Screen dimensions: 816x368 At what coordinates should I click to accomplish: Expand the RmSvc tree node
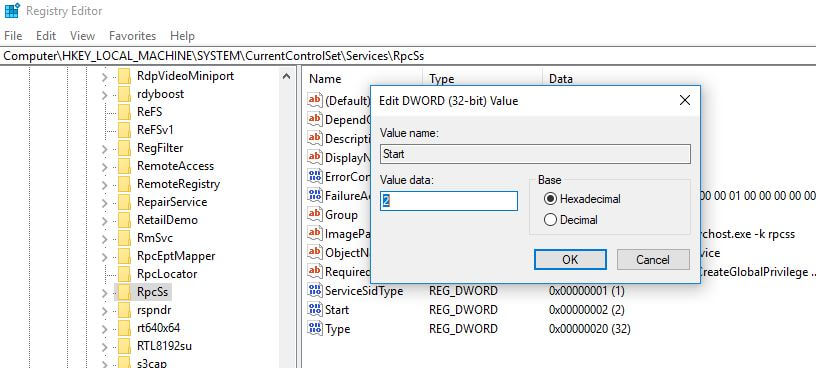coord(104,239)
